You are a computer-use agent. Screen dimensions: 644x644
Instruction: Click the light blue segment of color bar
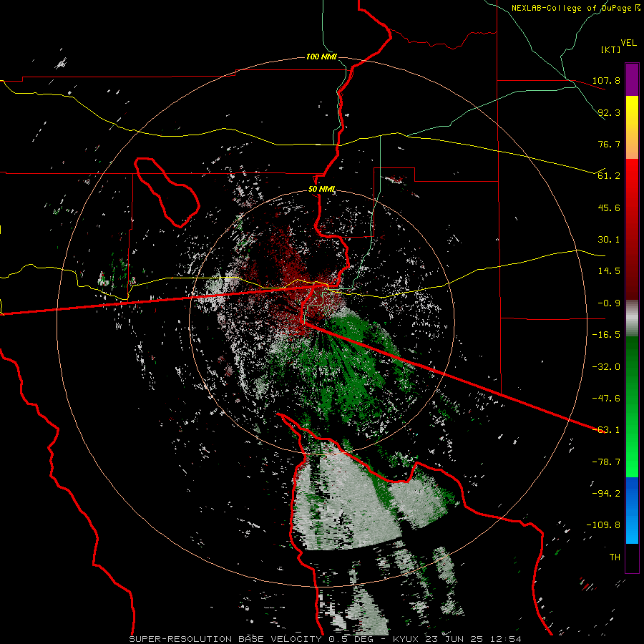coord(632,528)
